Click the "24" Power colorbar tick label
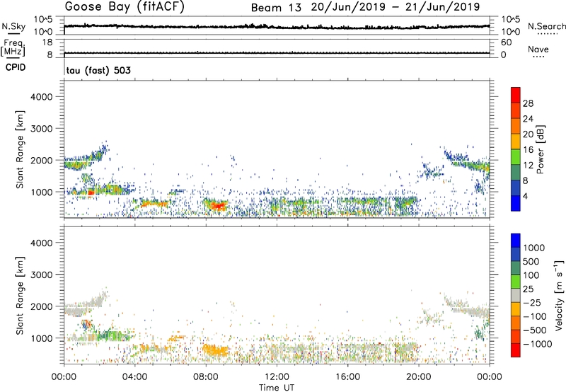The width and height of the screenshot is (566, 392). point(528,119)
